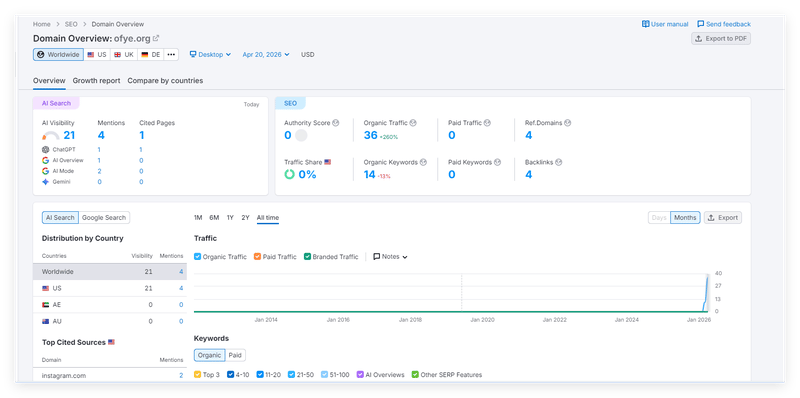Switch to the Growth report tab

coord(96,81)
